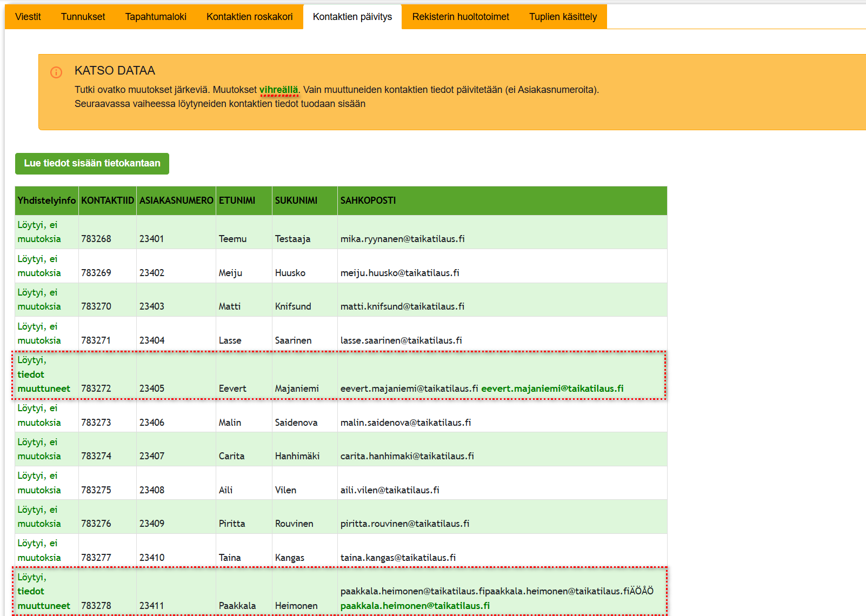
Task: Select the row with contact ID 783268
Action: tap(96, 239)
